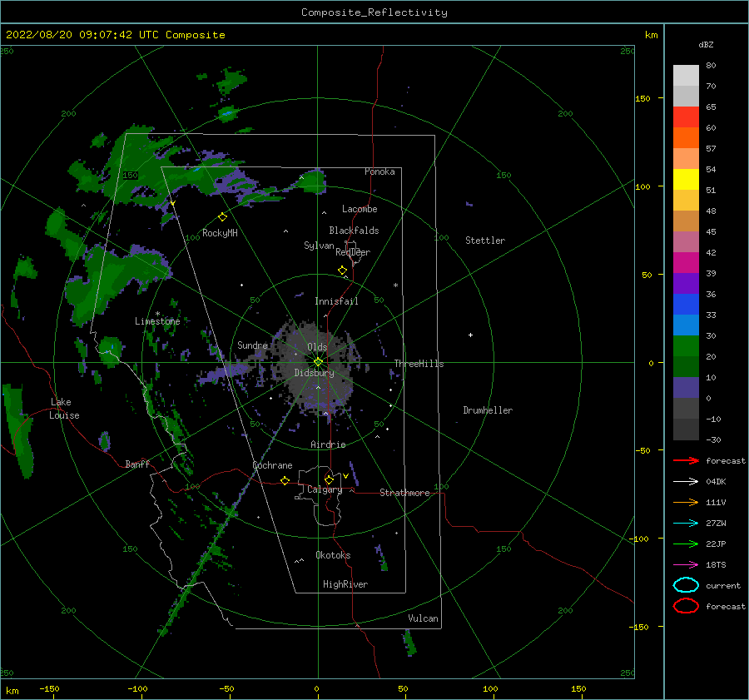Click the Sundre city label

point(253,345)
